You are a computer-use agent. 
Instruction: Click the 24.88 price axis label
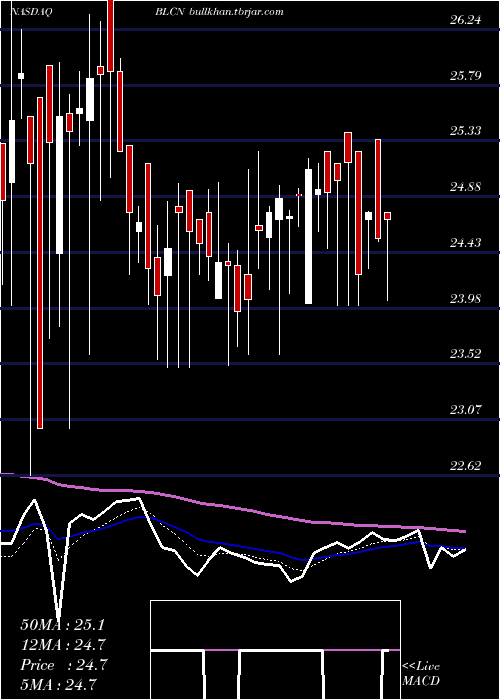coord(466,187)
